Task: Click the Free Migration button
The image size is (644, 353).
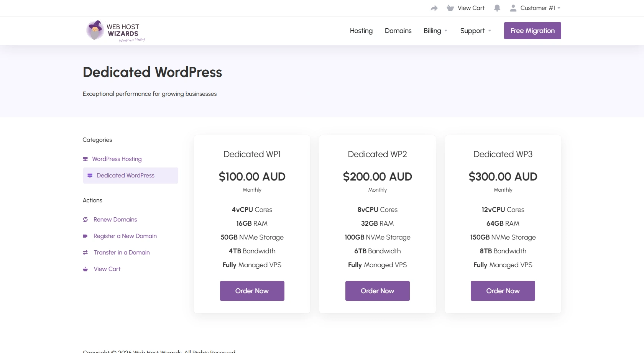Action: click(x=532, y=31)
